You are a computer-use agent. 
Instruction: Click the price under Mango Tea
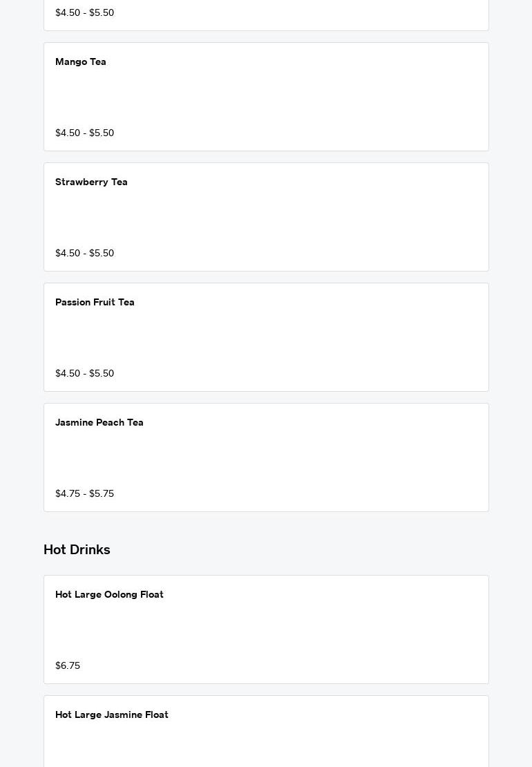point(84,133)
